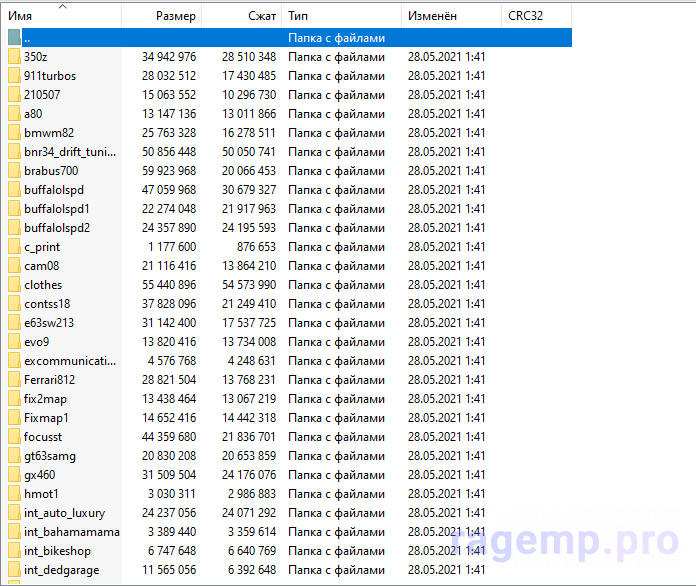
Task: Select the gt63samg folder icon
Action: click(x=14, y=456)
